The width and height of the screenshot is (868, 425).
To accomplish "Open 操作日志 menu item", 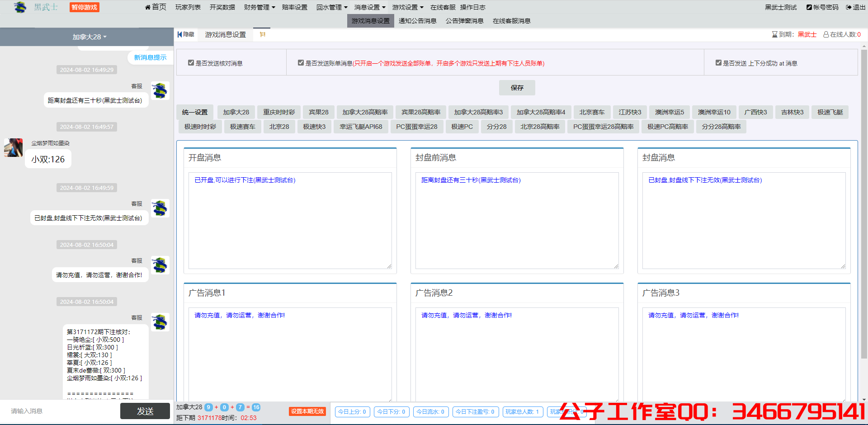I will (x=473, y=7).
